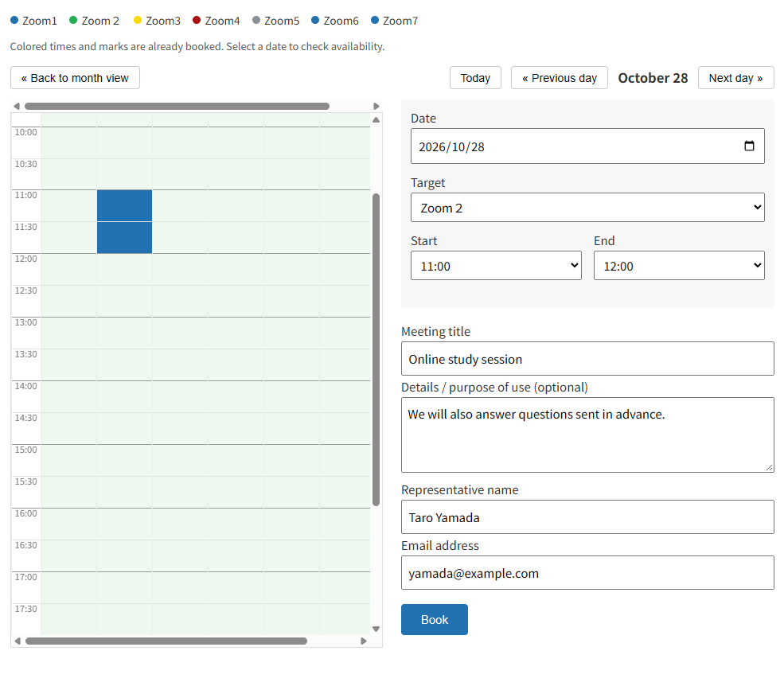Click the Representative name field
Viewport: 784px width, 686px height.
click(x=587, y=517)
